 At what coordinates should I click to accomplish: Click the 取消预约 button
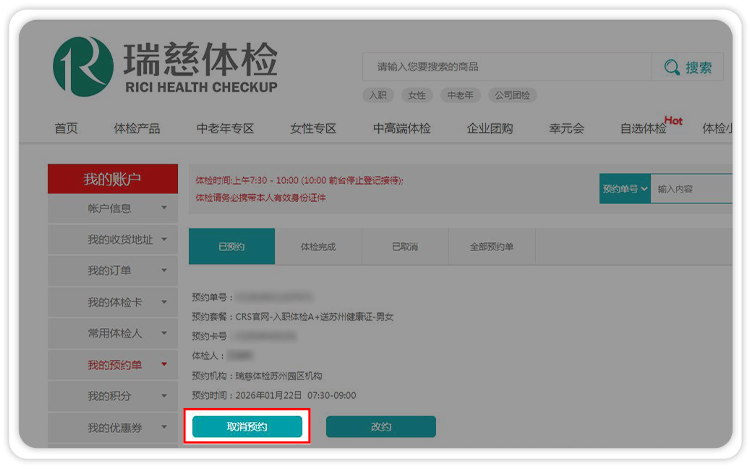pyautogui.click(x=247, y=426)
